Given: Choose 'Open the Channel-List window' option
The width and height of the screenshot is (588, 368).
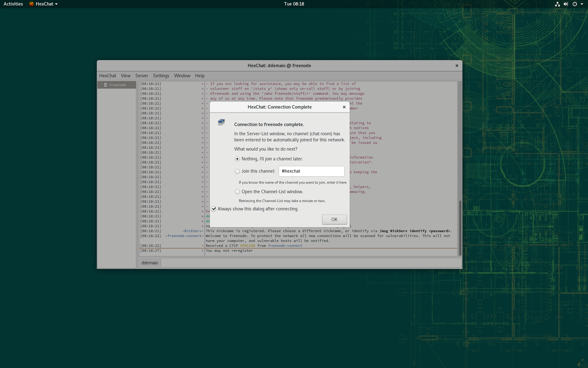Looking at the screenshot, I should click(x=237, y=192).
